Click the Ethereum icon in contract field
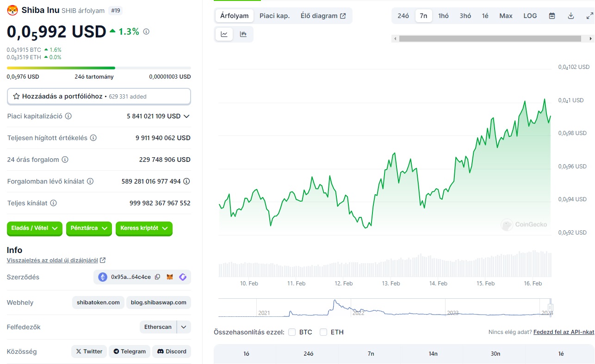 click(102, 277)
